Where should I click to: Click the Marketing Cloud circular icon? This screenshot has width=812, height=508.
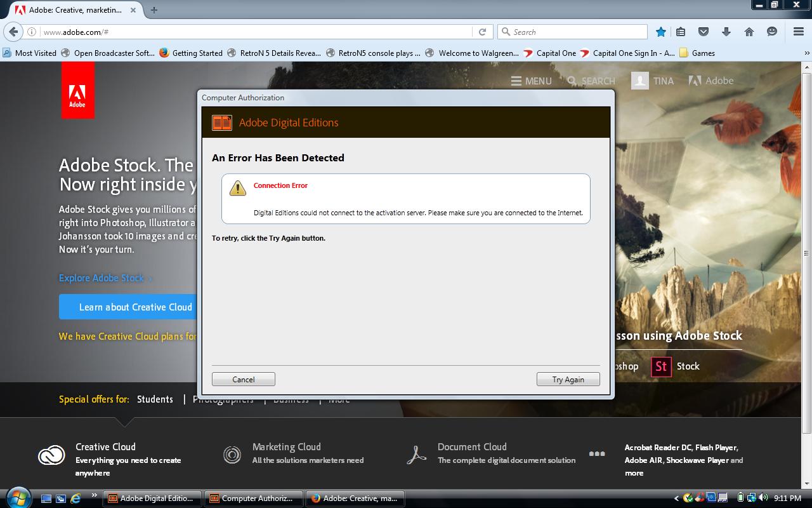click(x=232, y=455)
